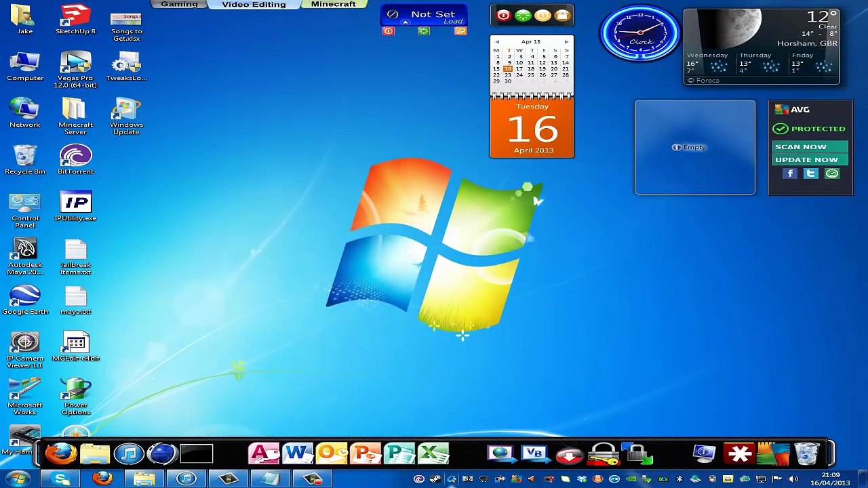This screenshot has height=488, width=868.
Task: Switch to the Video Editing tab
Action: 254,4
